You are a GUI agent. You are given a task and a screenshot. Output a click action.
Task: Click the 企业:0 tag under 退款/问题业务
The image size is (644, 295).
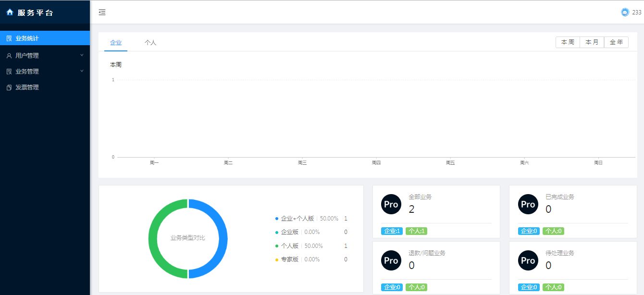point(392,287)
